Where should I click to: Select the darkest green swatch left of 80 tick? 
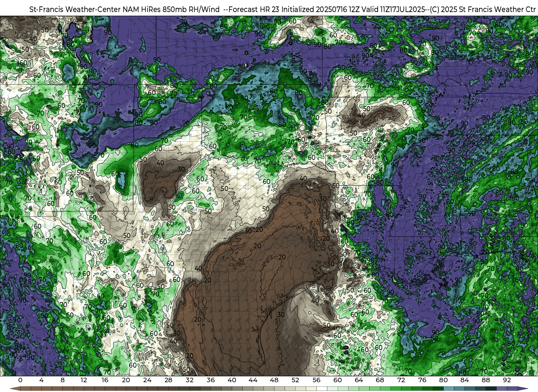(438, 389)
